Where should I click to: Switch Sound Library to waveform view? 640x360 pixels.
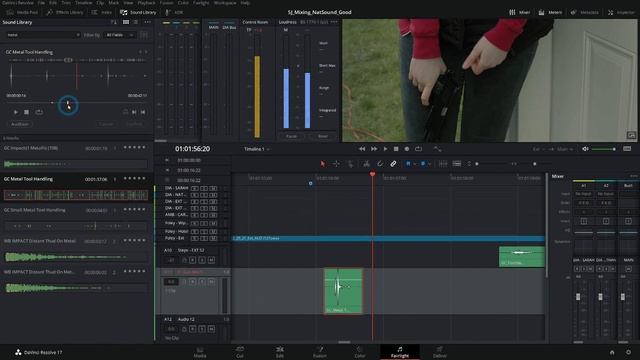click(x=126, y=22)
